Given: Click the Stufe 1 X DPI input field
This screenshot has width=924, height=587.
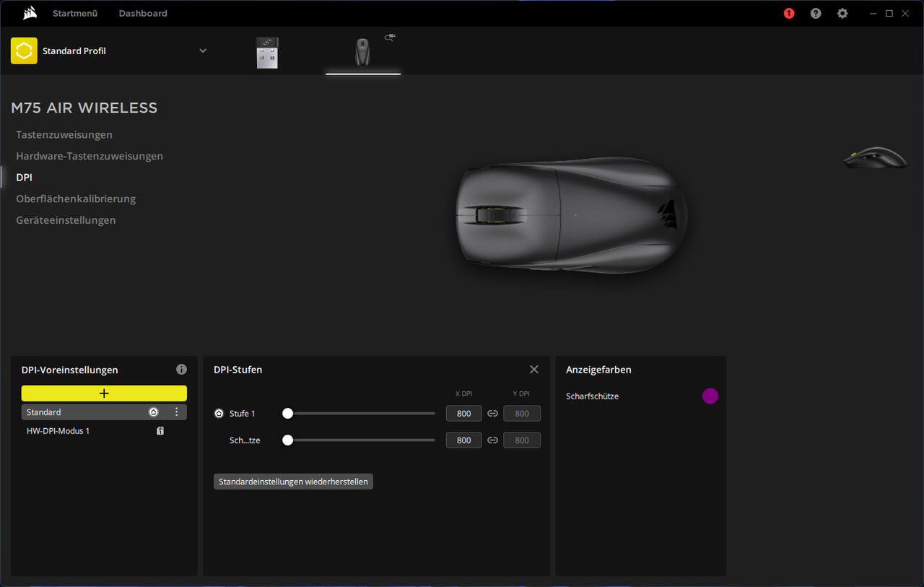Looking at the screenshot, I should tap(464, 414).
